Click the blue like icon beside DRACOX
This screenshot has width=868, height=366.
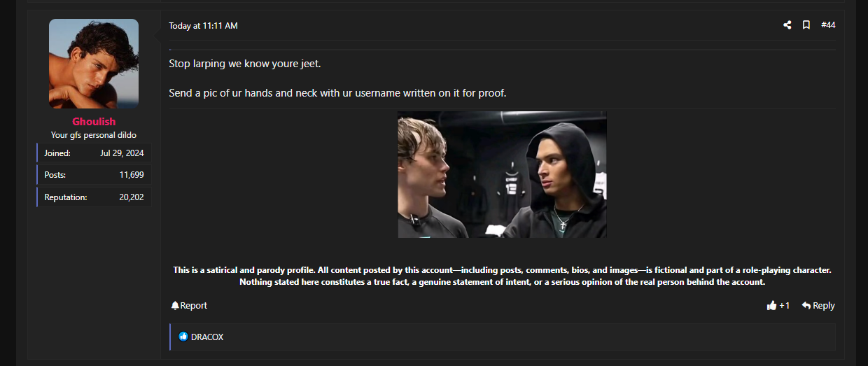click(183, 337)
